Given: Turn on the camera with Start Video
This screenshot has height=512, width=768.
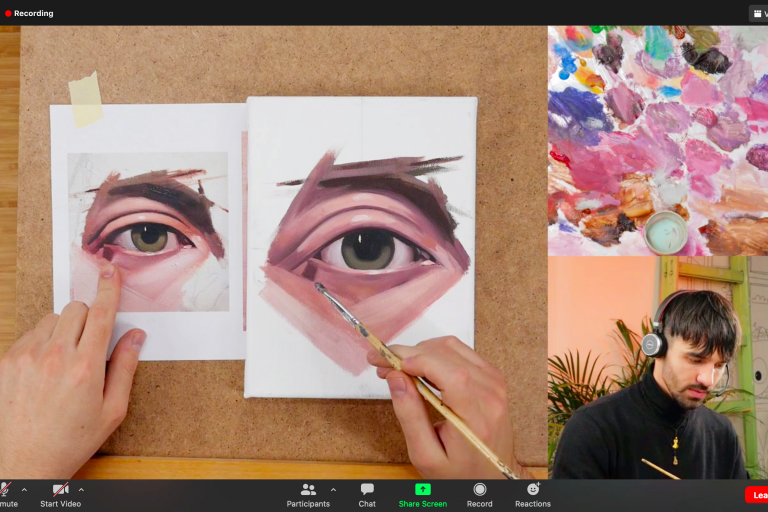Looking at the screenshot, I should [60, 490].
